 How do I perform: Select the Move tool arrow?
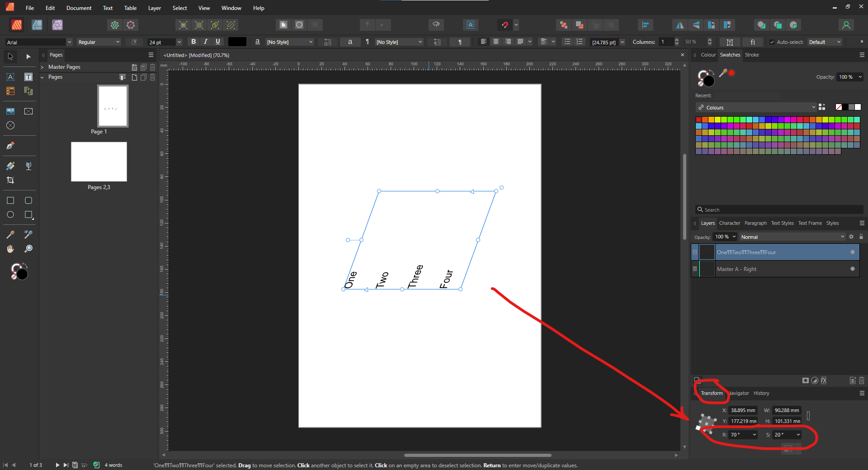[10, 57]
